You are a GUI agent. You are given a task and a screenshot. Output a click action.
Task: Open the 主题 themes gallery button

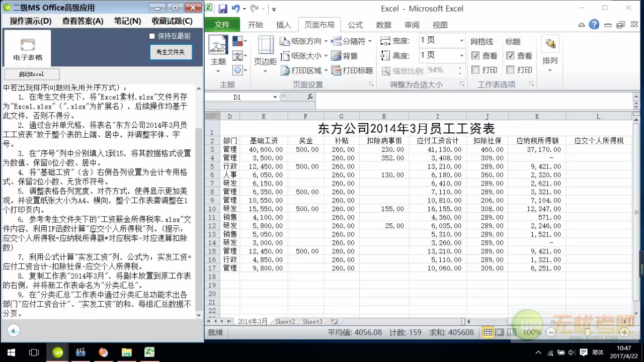tap(218, 54)
